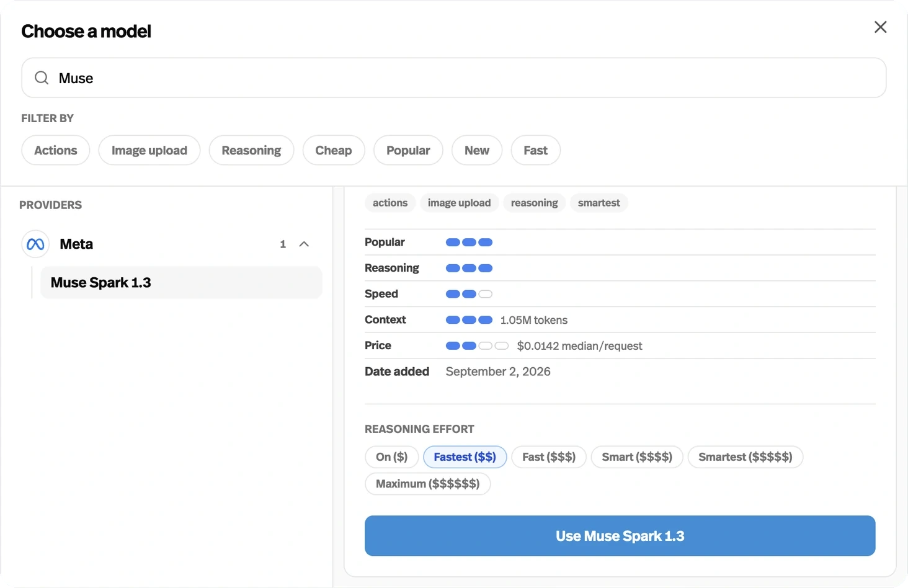Close the Choose a model dialog

point(880,27)
